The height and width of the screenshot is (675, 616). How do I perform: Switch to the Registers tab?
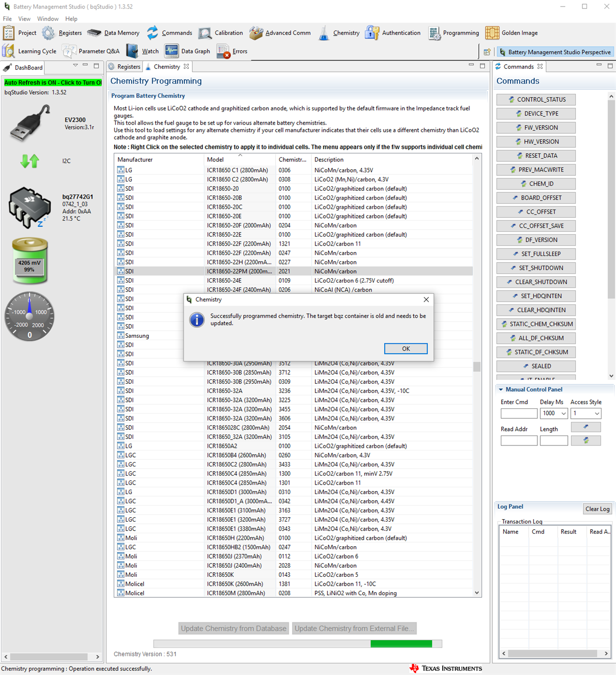pyautogui.click(x=125, y=67)
